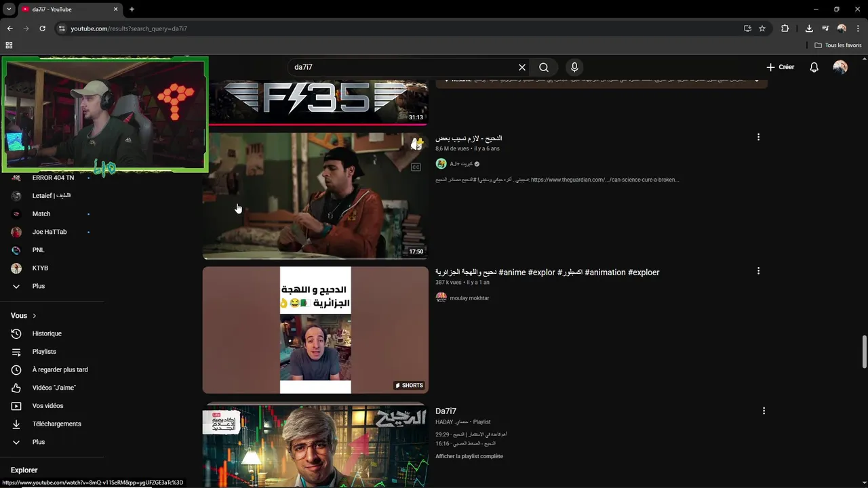868x488 pixels.
Task: Open the Chrome three-dot menu
Action: 858,28
